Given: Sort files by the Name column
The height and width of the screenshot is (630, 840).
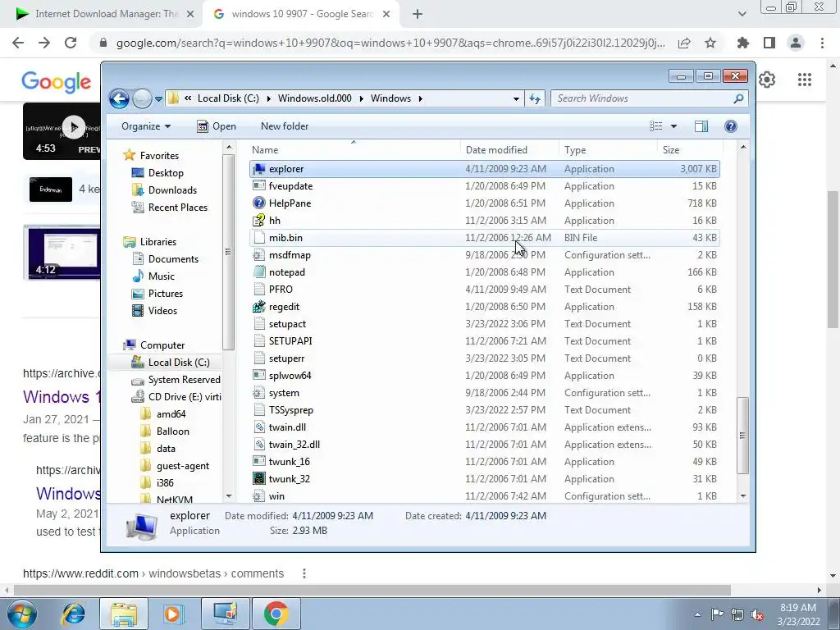Looking at the screenshot, I should [x=354, y=150].
